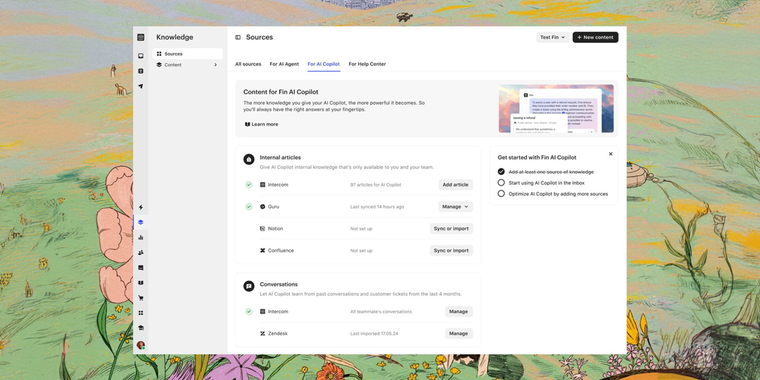Click 'All teammate's conversations' text

click(x=381, y=312)
